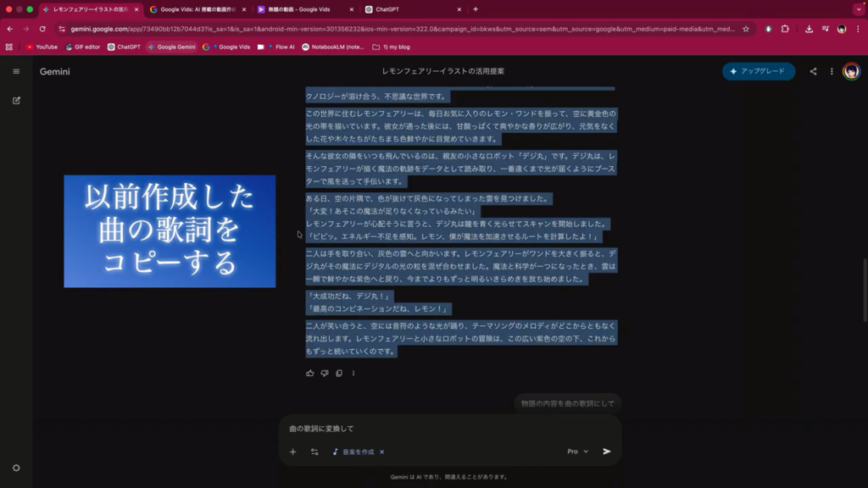Expand the Pro model selector dropdown
Screen dimensions: 868x488
point(578,452)
